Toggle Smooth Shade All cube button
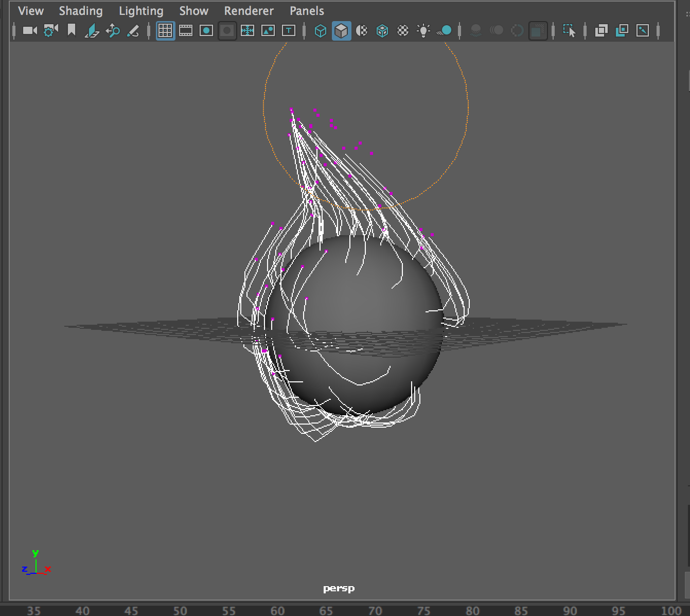 tap(341, 31)
